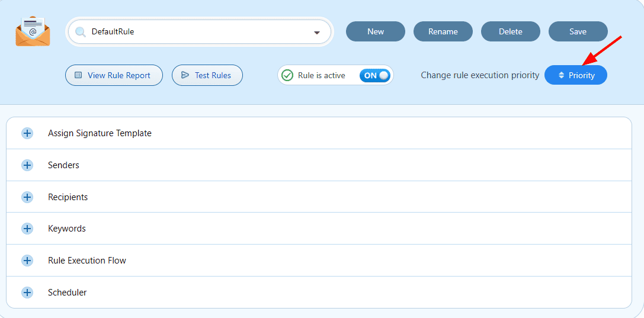Save the rule changes
Screen dimensions: 644x318
click(x=578, y=31)
